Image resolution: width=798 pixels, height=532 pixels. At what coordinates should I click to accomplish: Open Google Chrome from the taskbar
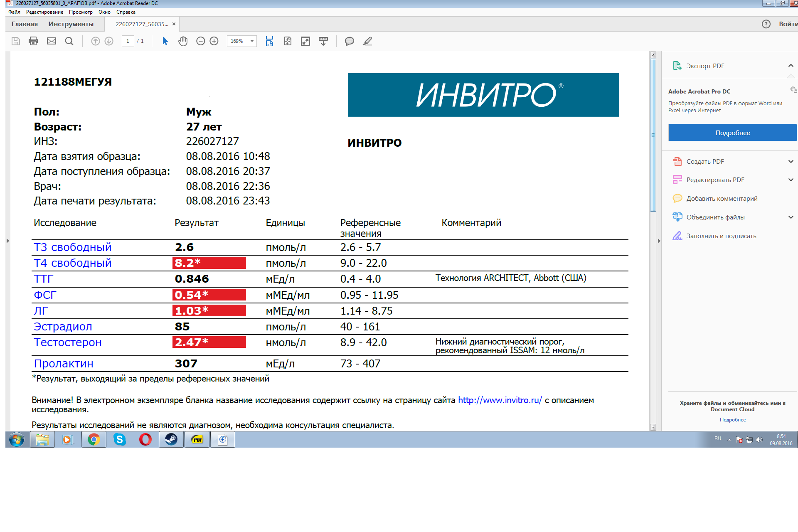click(94, 439)
